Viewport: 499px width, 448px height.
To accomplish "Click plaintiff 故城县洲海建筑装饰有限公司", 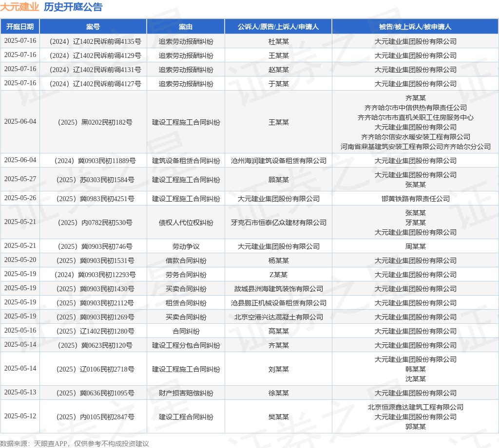I will tap(278, 289).
